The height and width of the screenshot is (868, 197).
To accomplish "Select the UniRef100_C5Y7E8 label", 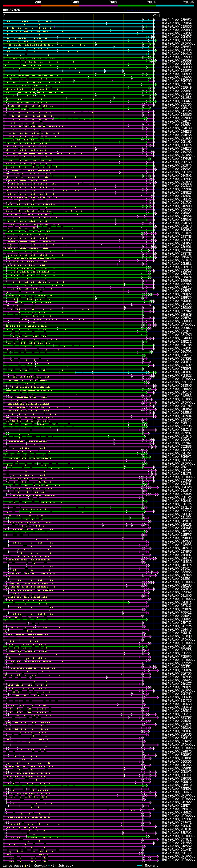I will click(x=177, y=650).
